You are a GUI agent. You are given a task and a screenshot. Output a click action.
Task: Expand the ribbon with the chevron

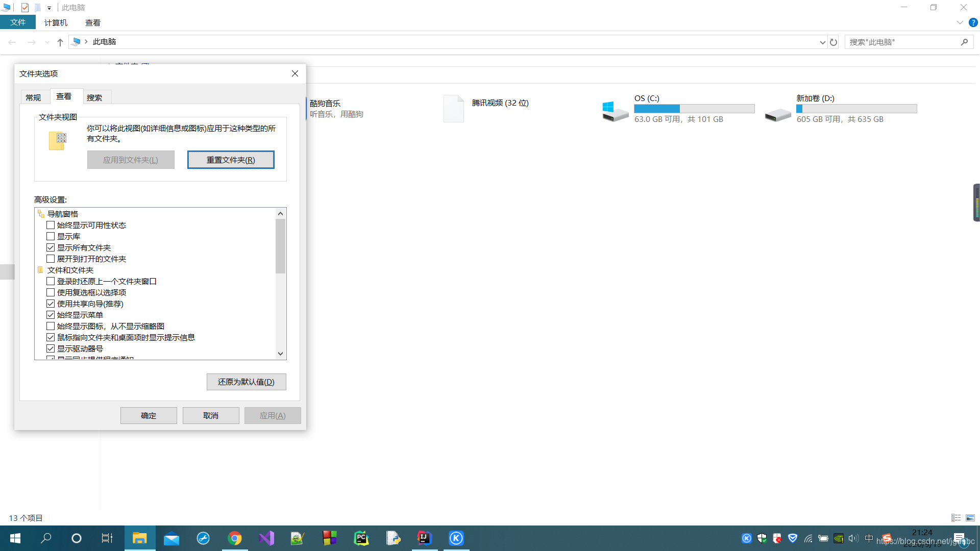[x=960, y=23]
